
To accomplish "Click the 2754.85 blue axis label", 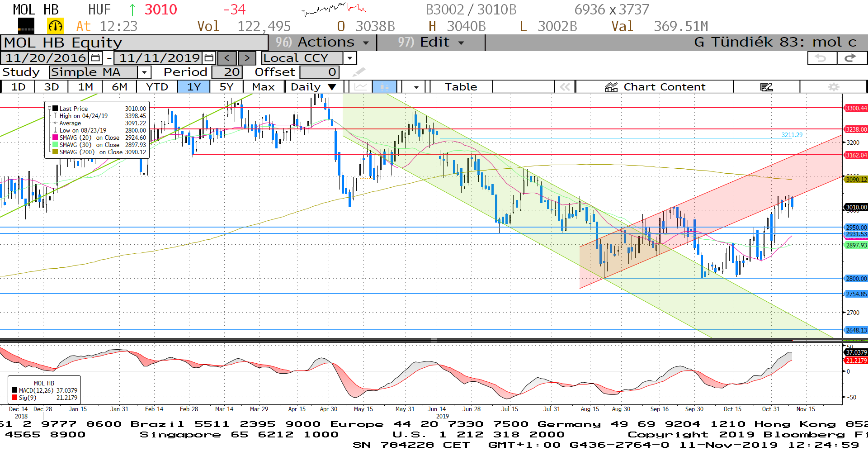I will click(856, 294).
